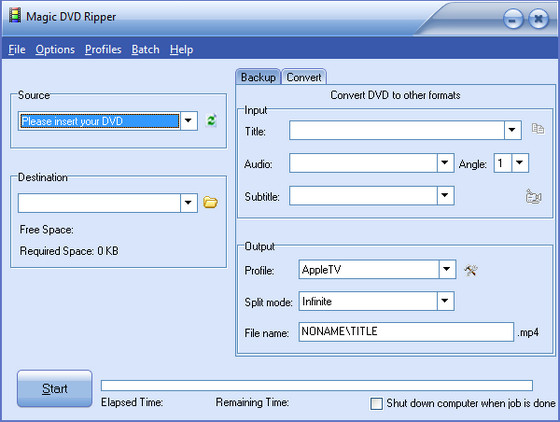Open the destination folder browse icon
The width and height of the screenshot is (560, 422).
[210, 202]
